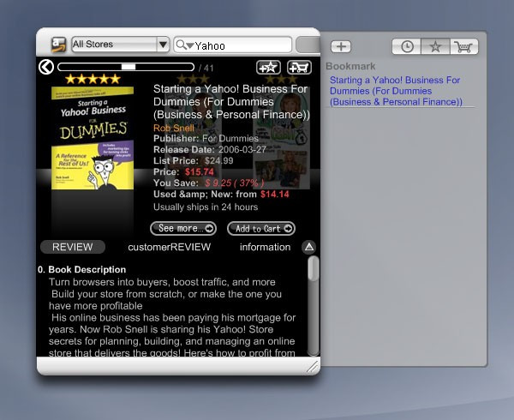This screenshot has width=514, height=420.
Task: Click the results position slider handle
Action: point(128,67)
